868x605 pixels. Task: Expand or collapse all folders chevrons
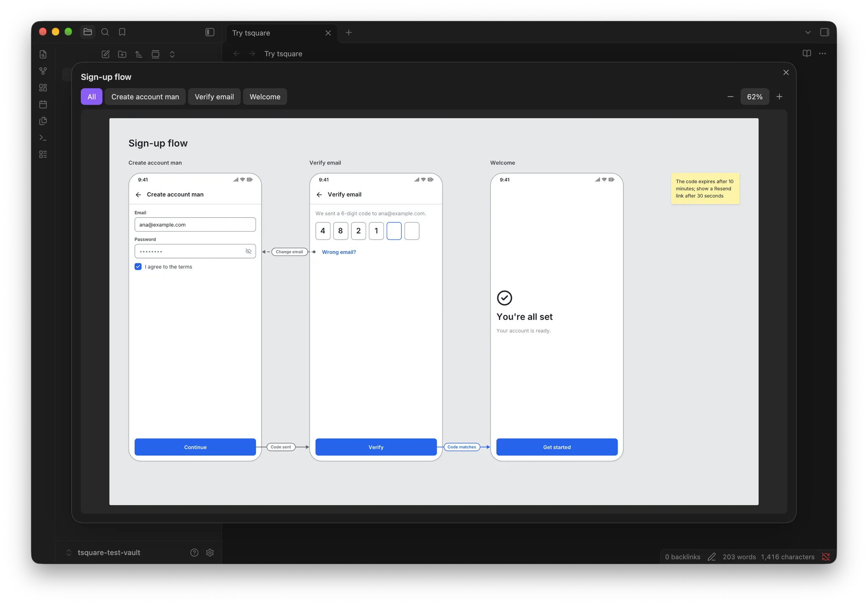[172, 54]
